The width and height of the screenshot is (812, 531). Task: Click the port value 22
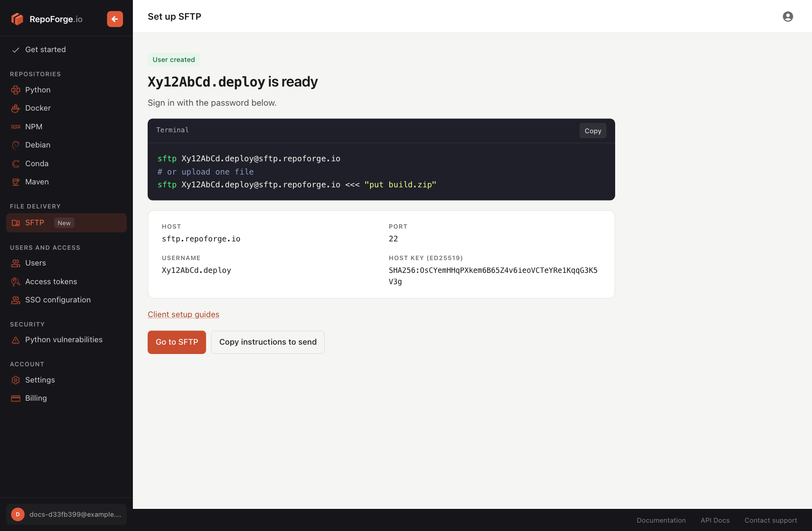tap(393, 239)
